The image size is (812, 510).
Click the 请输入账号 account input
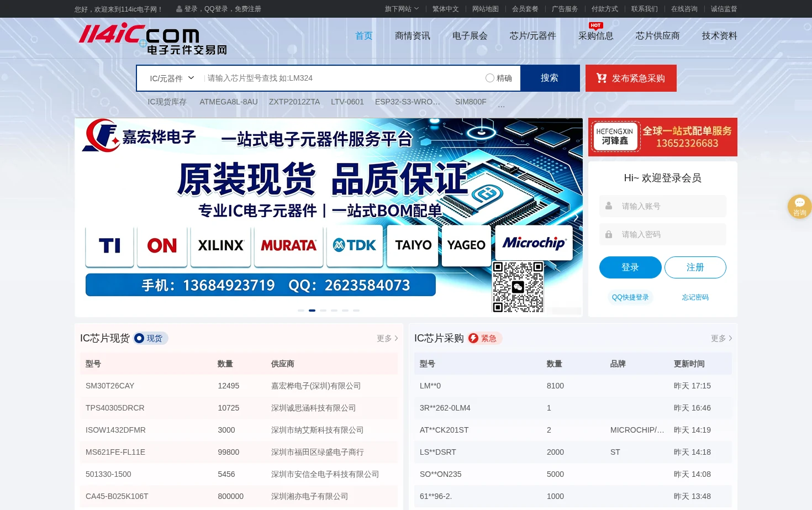pyautogui.click(x=663, y=206)
